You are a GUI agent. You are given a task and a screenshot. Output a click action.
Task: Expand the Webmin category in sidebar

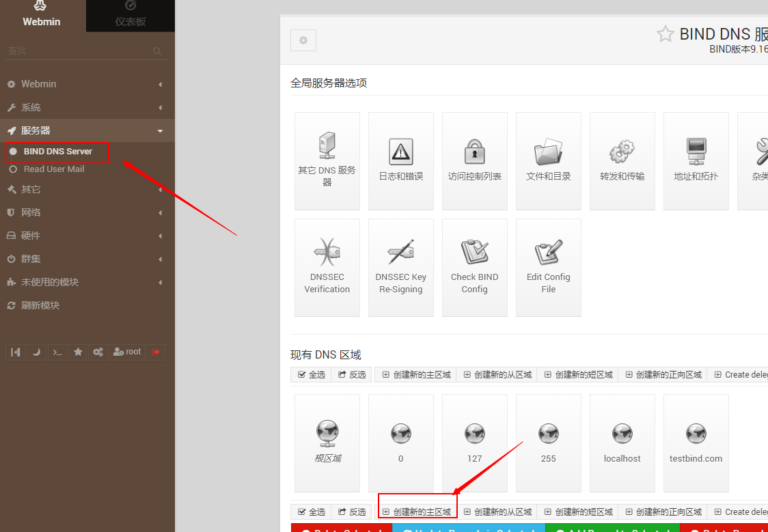[x=87, y=84]
